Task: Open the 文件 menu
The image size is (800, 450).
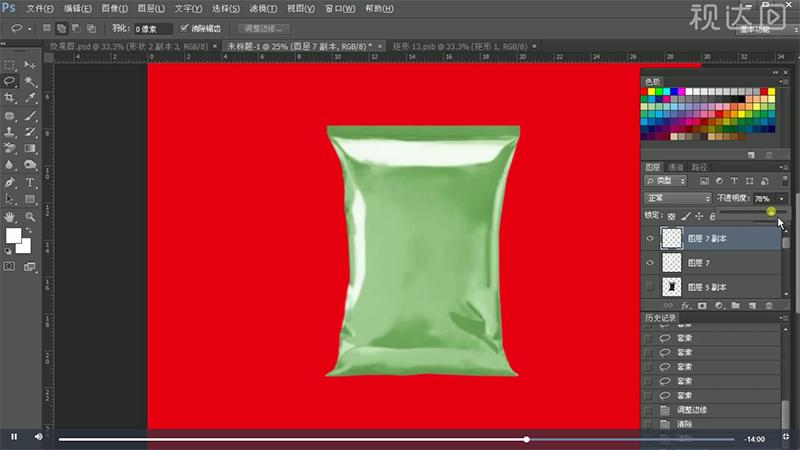Action: tap(40, 9)
